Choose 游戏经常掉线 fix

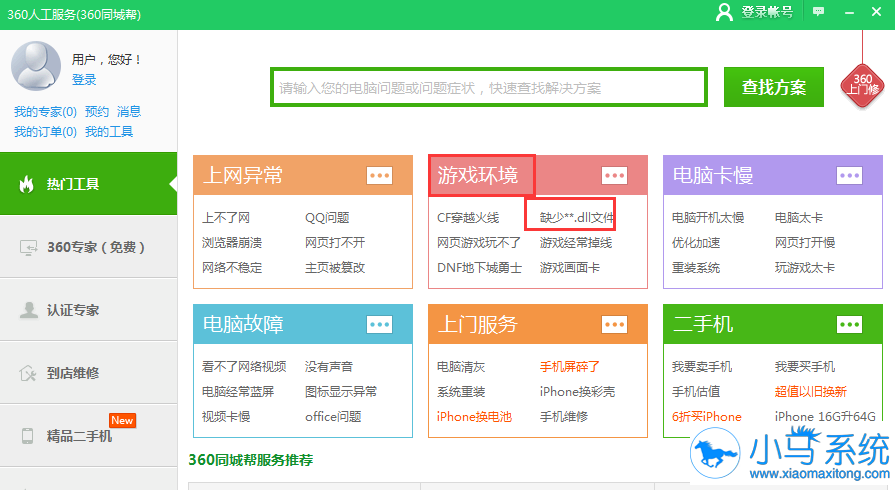coord(576,243)
